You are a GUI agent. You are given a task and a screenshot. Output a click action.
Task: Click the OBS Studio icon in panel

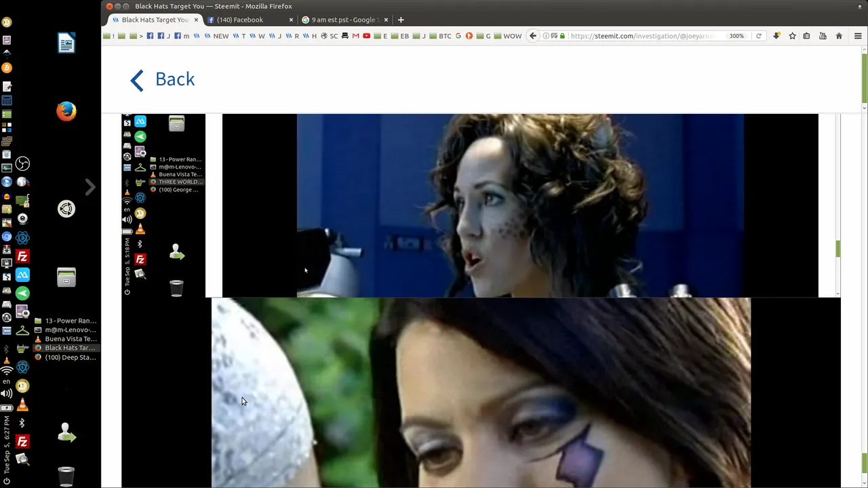22,163
